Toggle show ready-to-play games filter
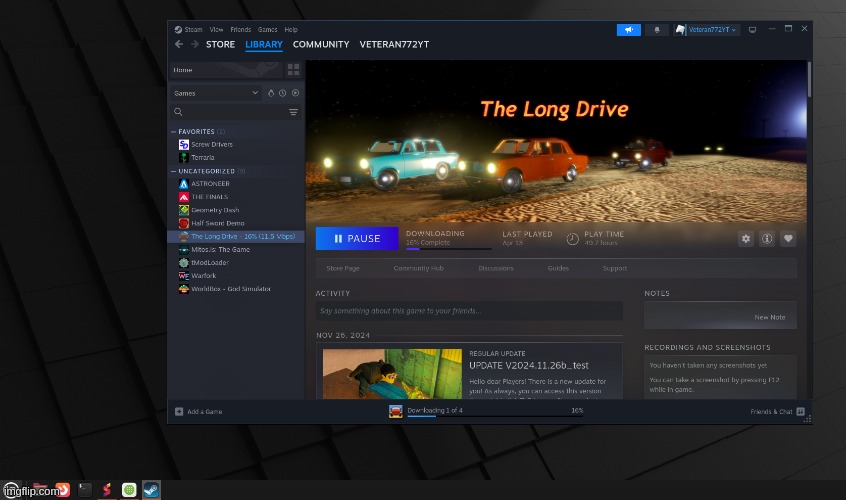846x500 pixels. point(296,93)
